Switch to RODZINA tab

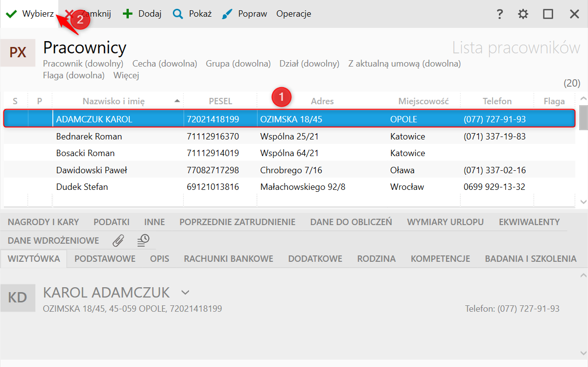[x=376, y=259]
